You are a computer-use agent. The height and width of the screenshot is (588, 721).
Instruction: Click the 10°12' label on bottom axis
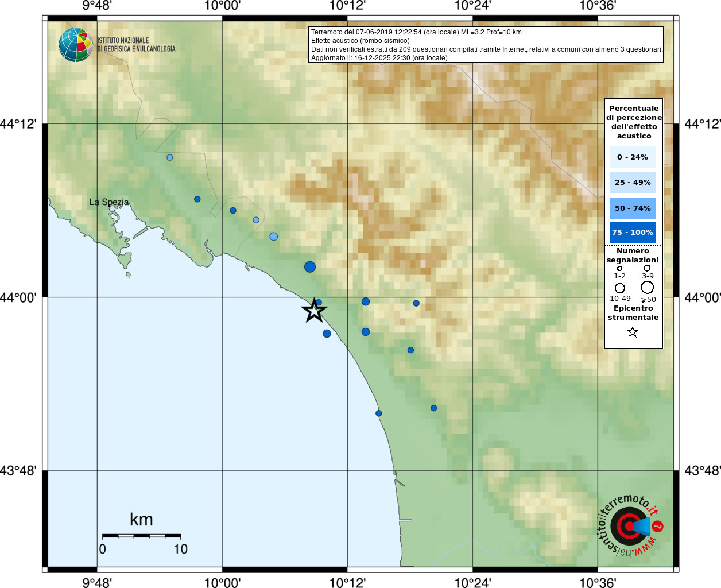347,583
